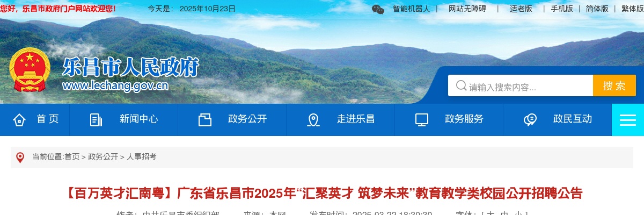Open the 政务公开 navigation menu
Screen dimensions: 644x215
coord(247,119)
